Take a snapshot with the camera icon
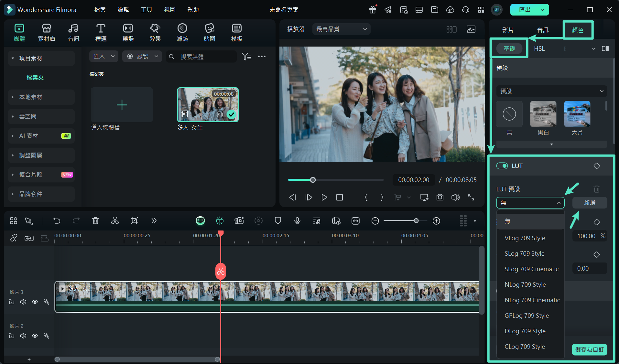 (x=440, y=197)
